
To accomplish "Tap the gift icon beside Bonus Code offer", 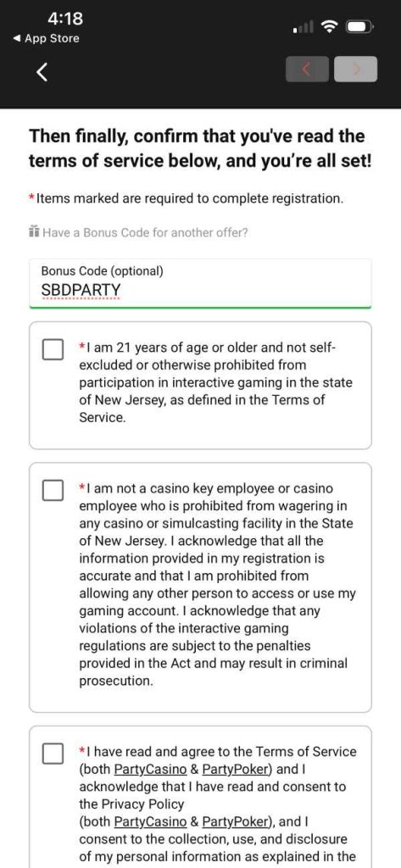I will click(35, 231).
